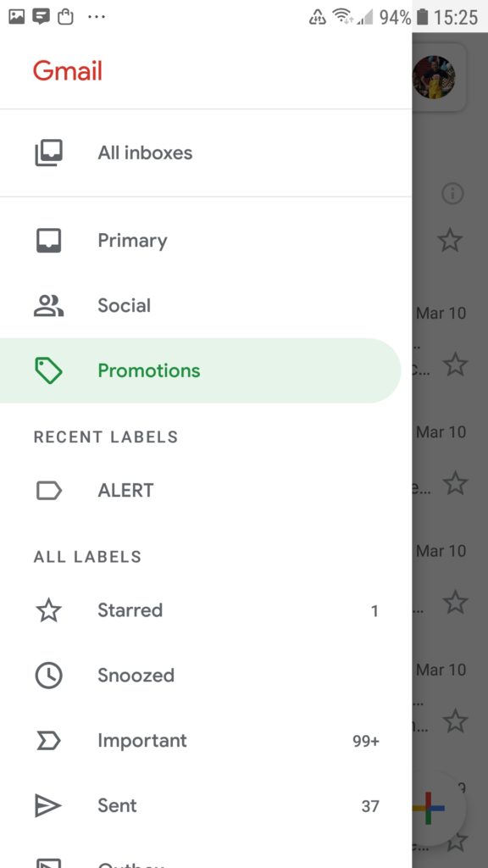Select the Primary inbox icon

pos(48,241)
